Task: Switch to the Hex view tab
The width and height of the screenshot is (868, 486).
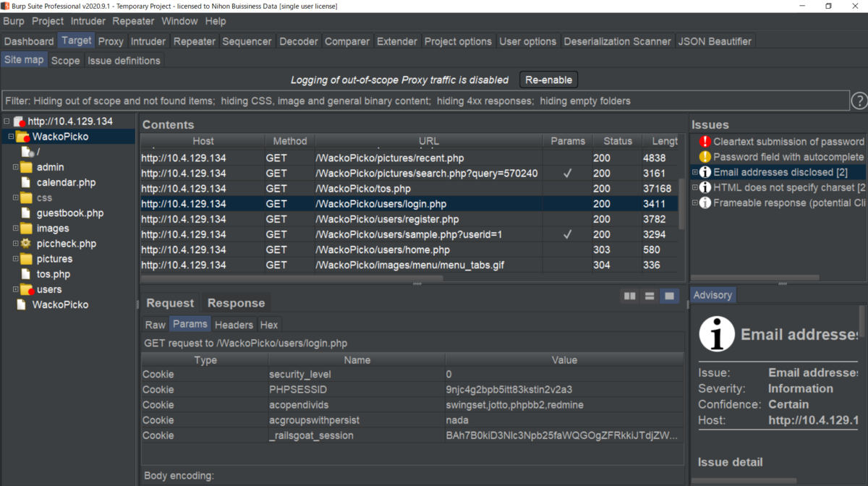Action: pos(269,325)
